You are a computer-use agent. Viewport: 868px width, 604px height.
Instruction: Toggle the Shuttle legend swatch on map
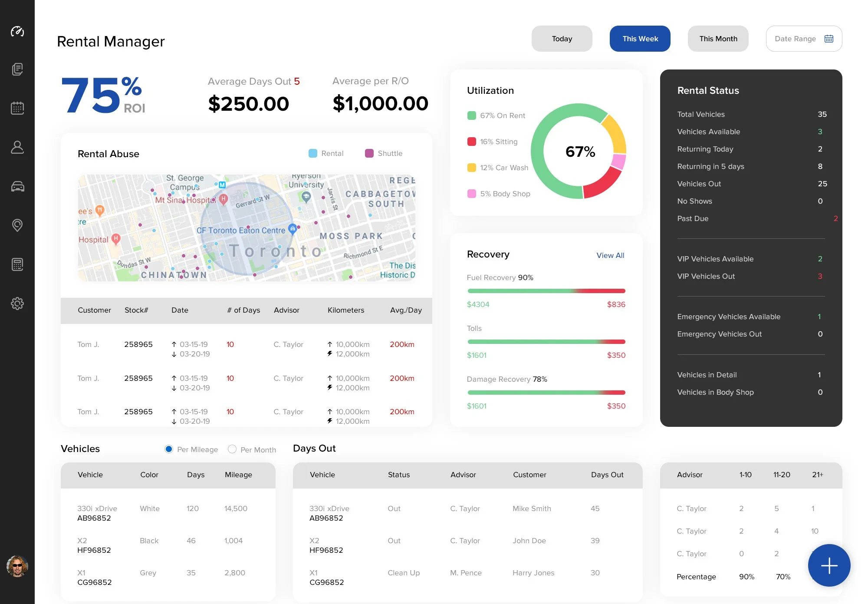369,153
